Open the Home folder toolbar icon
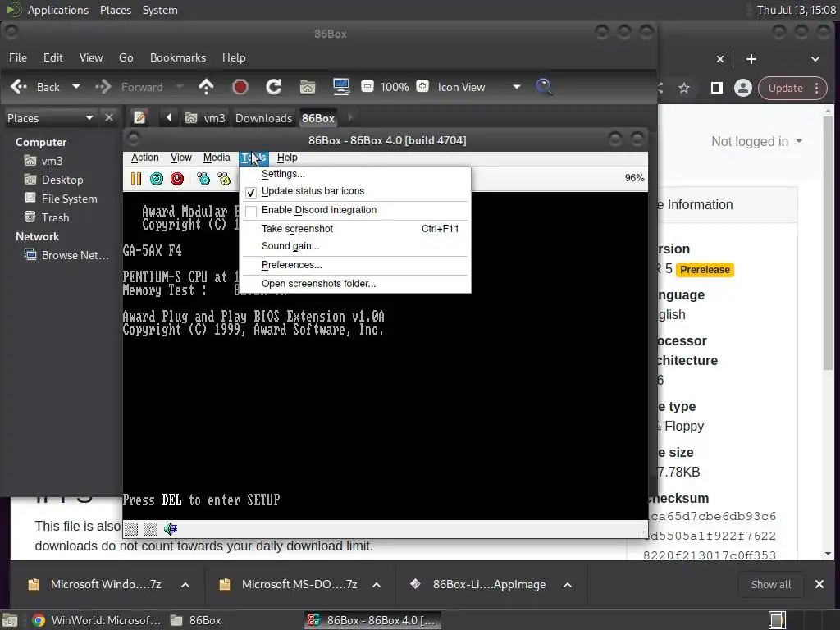The width and height of the screenshot is (840, 630). pos(308,87)
